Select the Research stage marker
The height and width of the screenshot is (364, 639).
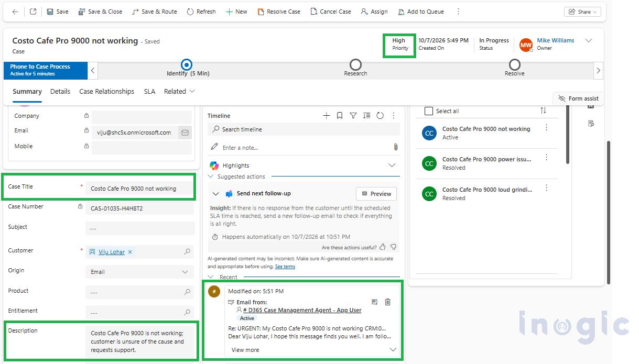click(x=355, y=64)
